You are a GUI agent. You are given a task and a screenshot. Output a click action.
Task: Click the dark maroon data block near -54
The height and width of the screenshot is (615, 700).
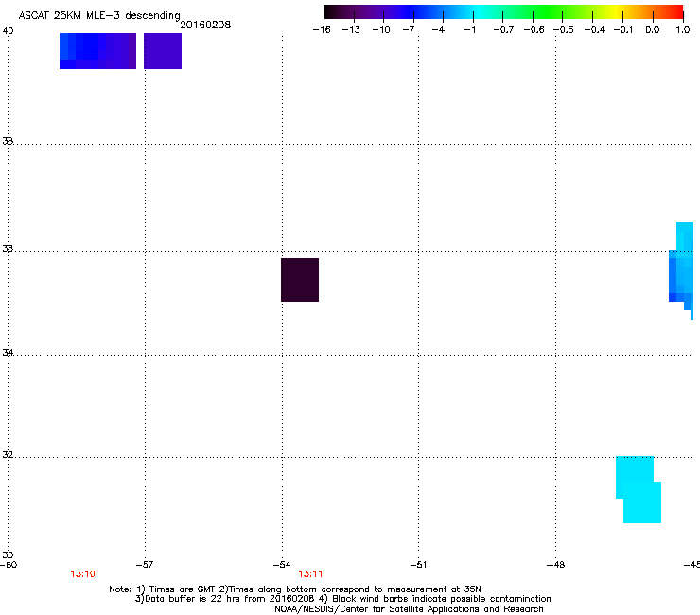click(x=300, y=280)
